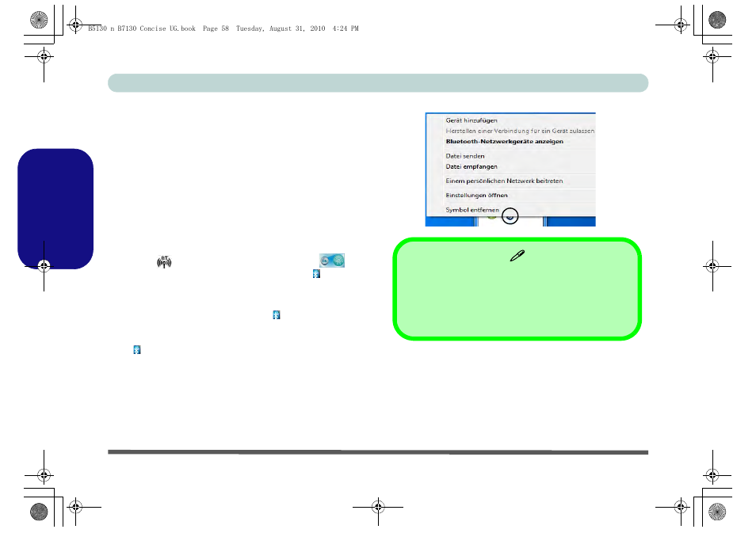Click the '4:24 PM' header time
756x533 pixels.
346,29
